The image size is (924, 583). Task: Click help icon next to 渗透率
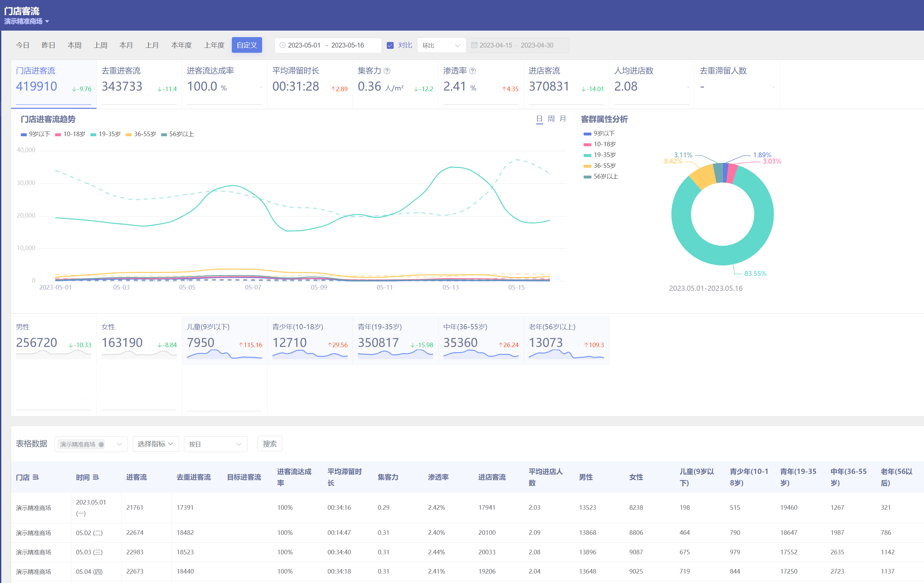tap(473, 71)
